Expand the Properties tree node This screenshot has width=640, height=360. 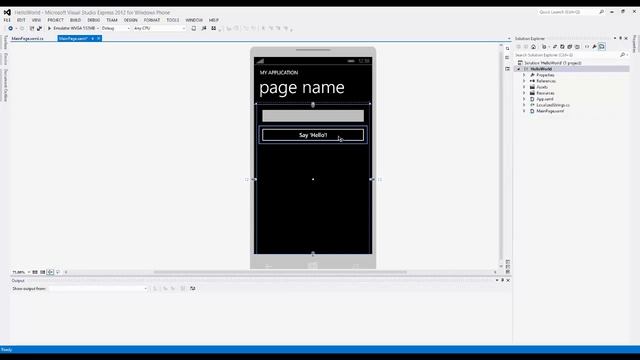(x=524, y=75)
